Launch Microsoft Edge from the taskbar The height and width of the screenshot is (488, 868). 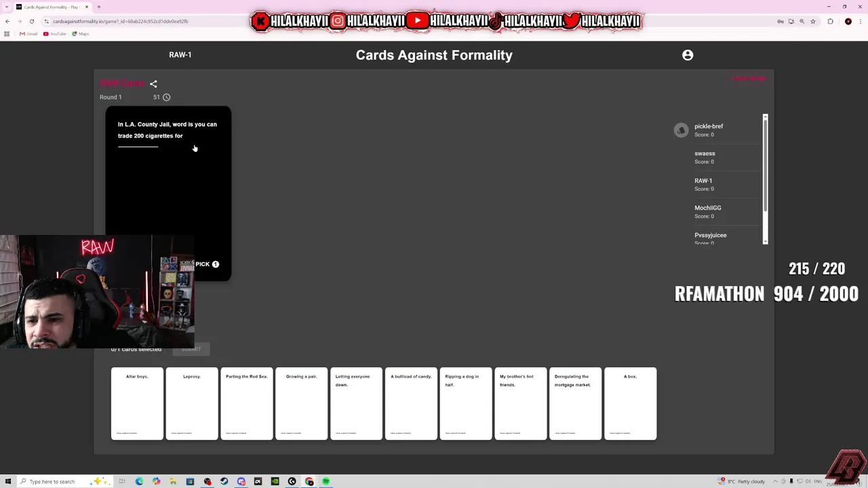[139, 481]
